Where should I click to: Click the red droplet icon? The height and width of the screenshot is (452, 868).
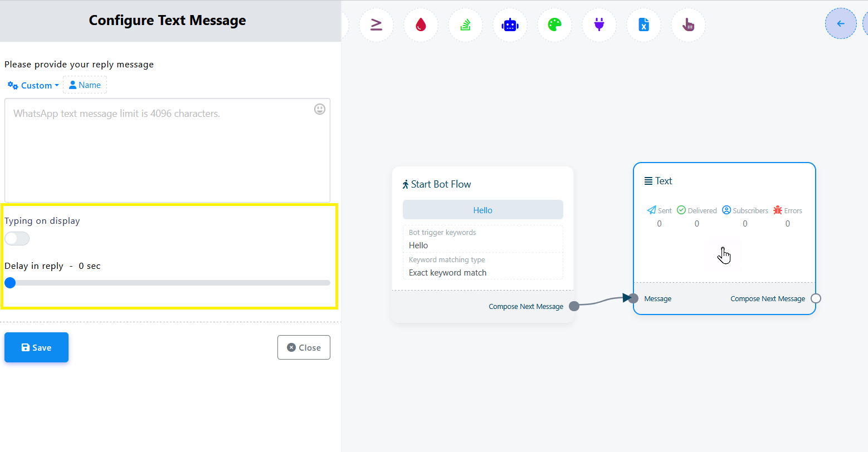[421, 25]
